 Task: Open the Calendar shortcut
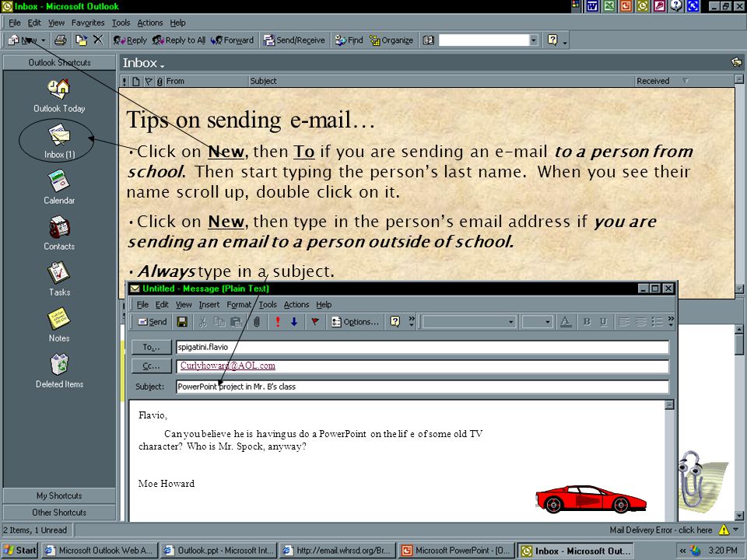(x=59, y=187)
